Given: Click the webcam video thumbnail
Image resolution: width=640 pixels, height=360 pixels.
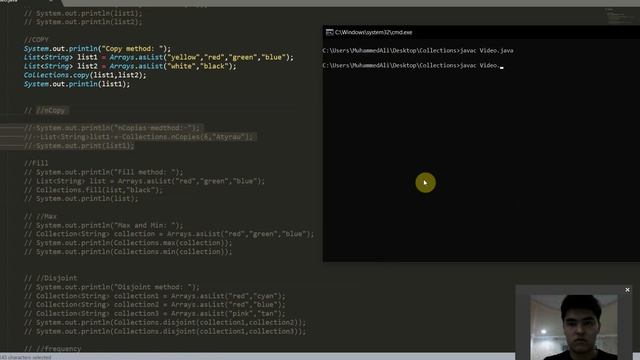Looking at the screenshot, I should coord(573,327).
